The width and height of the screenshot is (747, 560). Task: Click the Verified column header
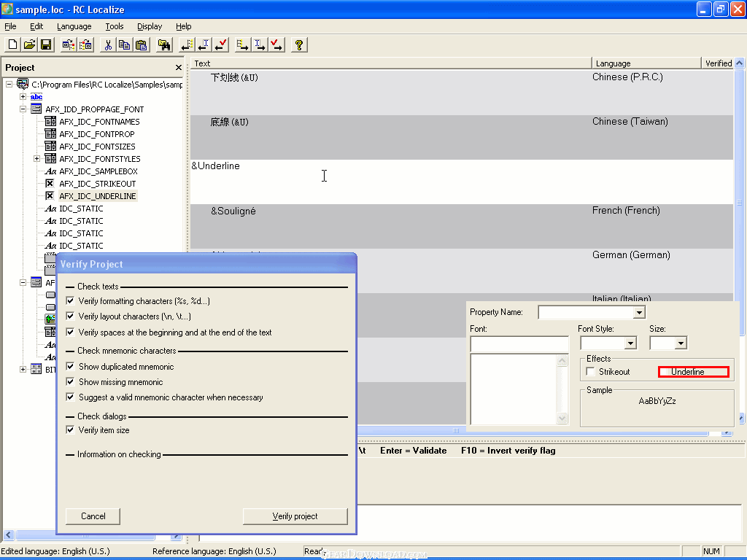click(x=718, y=63)
